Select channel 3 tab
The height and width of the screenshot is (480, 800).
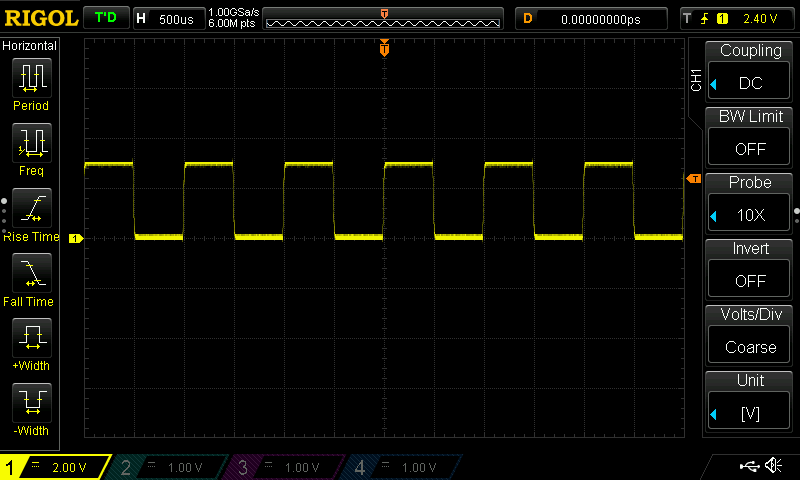click(286, 467)
